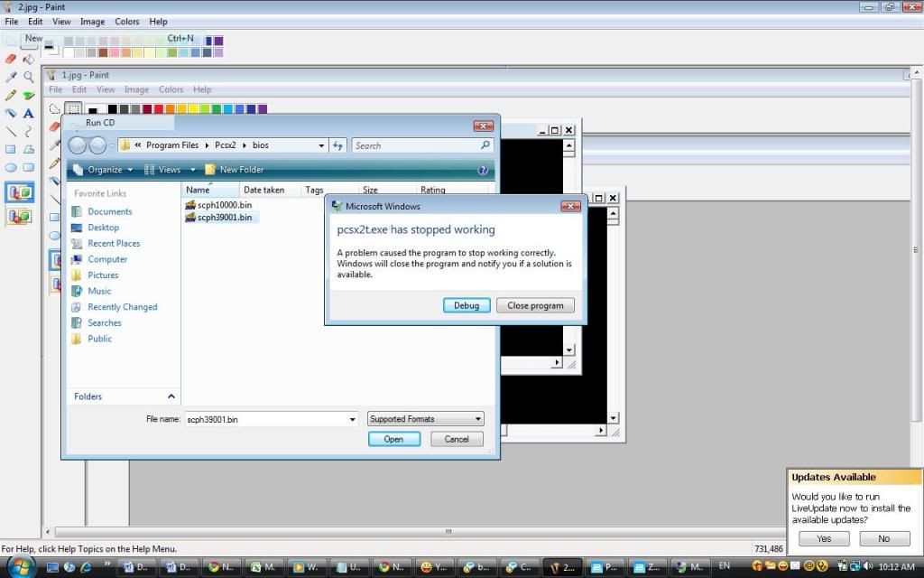Click the Pcsx2 breadcrumb arrow in address bar
Image resolution: width=924 pixels, height=578 pixels.
[x=244, y=145]
